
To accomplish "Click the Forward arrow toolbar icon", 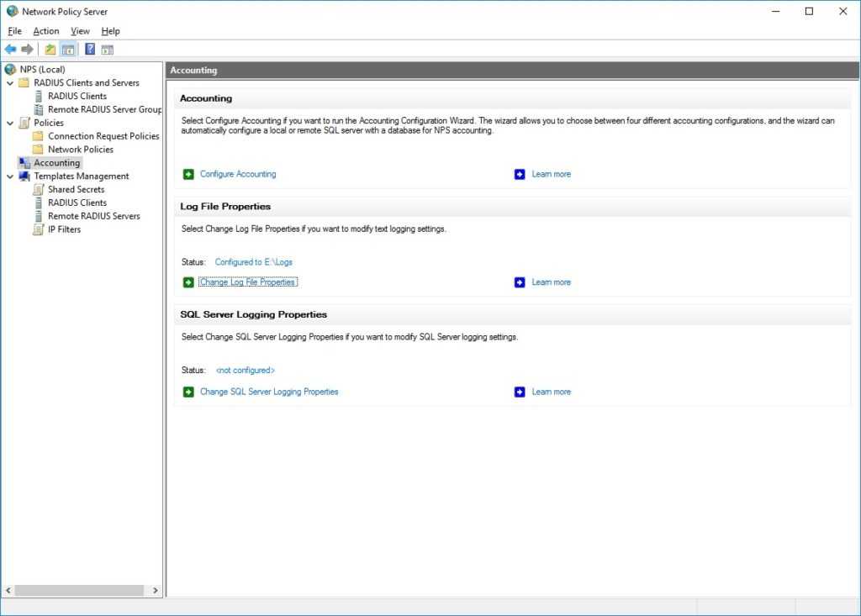I will point(28,49).
